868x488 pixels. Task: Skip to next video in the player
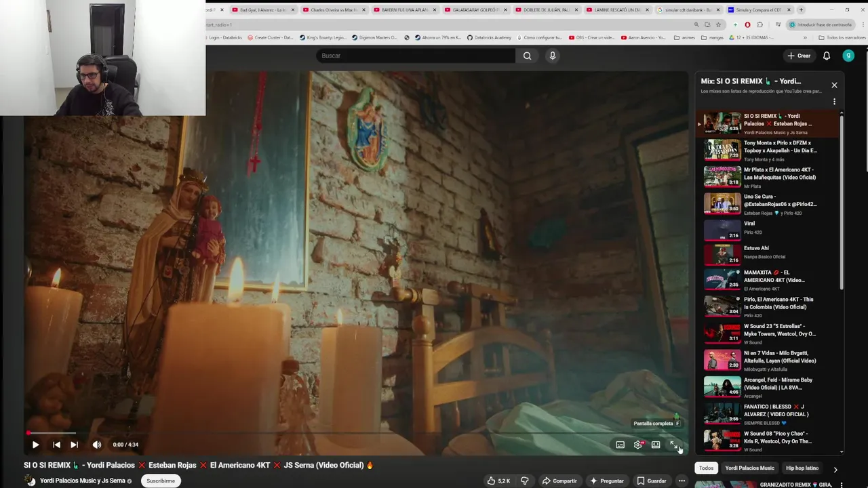(x=74, y=445)
